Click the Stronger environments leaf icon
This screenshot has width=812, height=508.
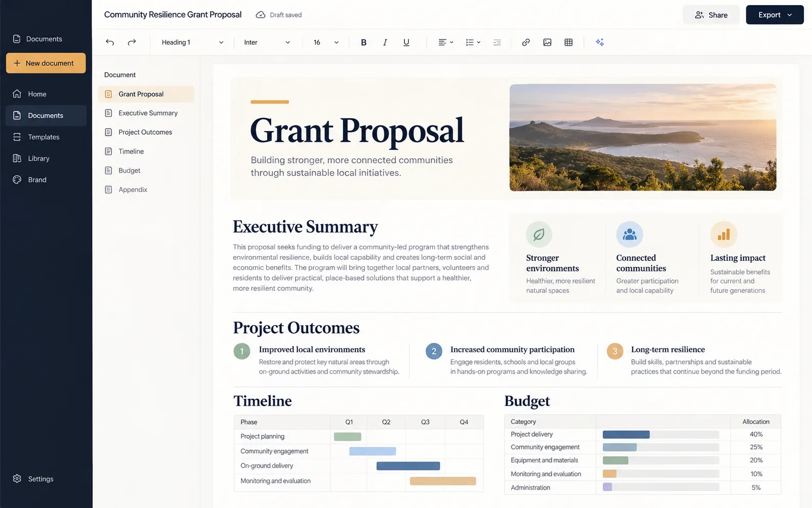(x=539, y=235)
